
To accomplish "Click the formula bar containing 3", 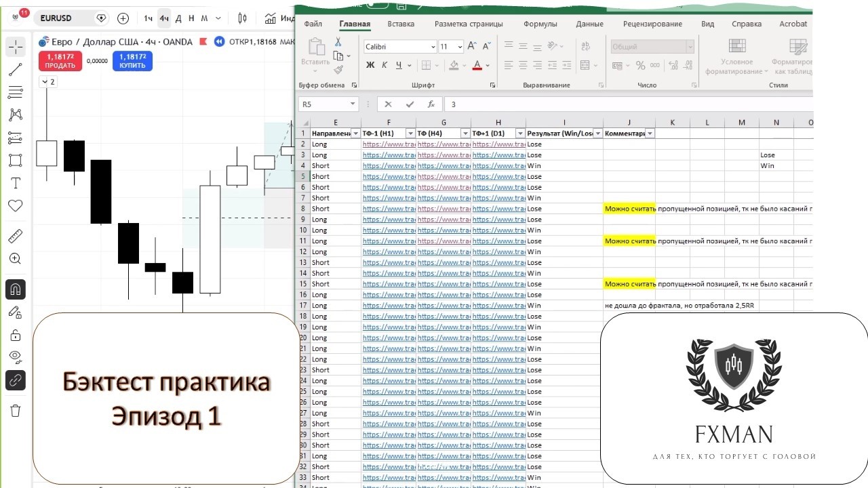I will point(630,104).
